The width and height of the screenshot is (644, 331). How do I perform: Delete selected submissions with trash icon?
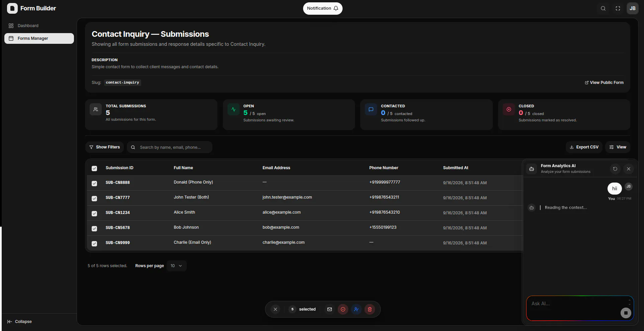pyautogui.click(x=370, y=309)
